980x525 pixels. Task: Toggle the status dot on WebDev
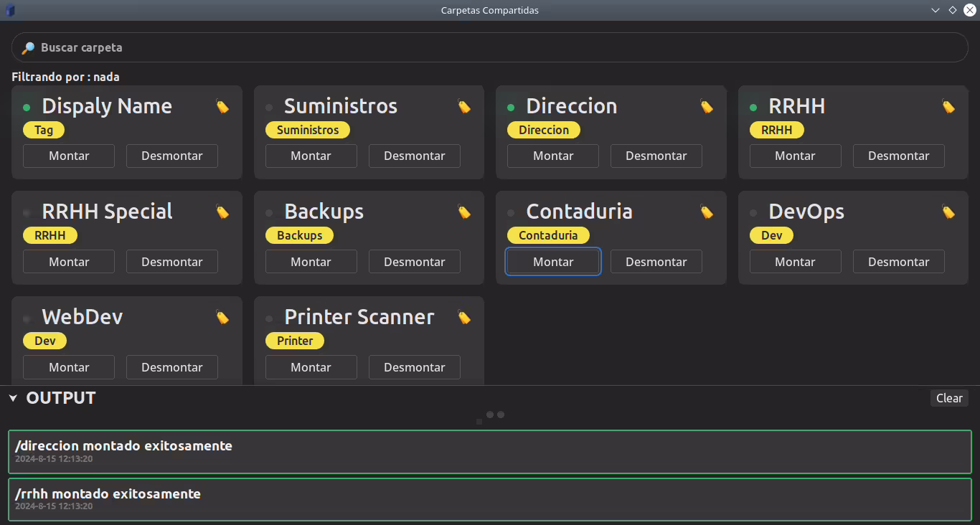[27, 317]
